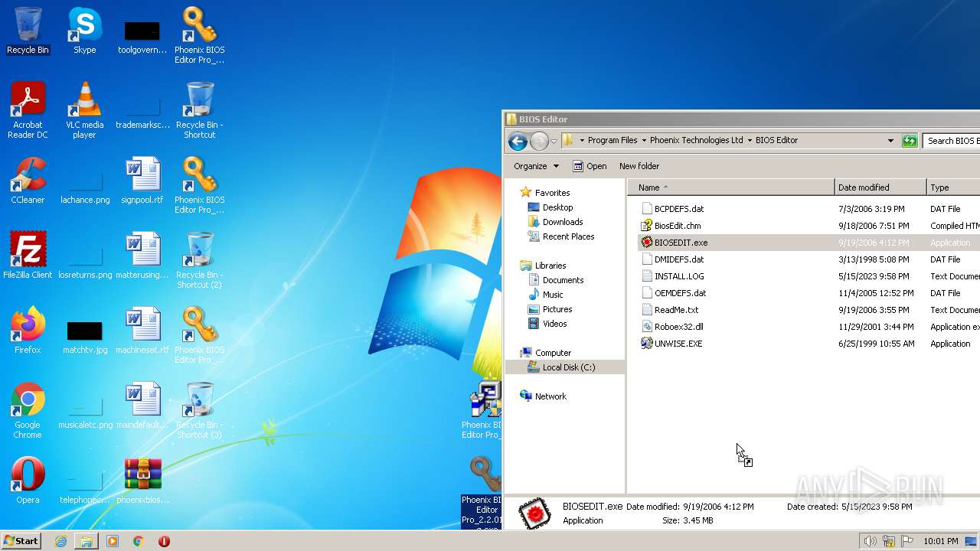This screenshot has height=551, width=980.
Task: Open the Organize menu
Action: (536, 166)
